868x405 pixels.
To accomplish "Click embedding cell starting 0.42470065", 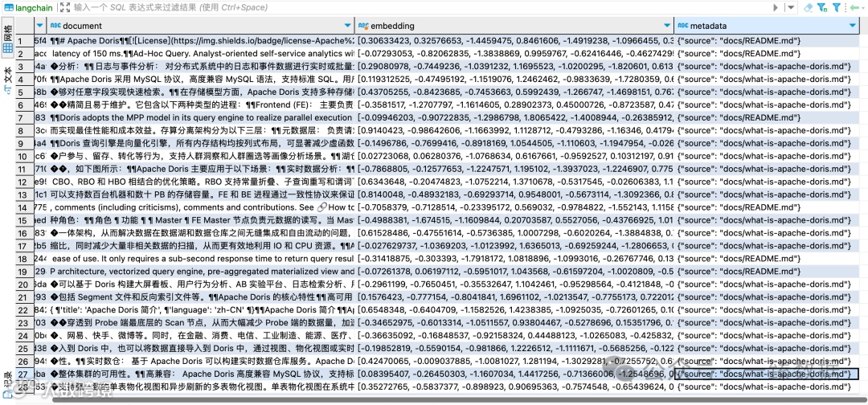I will point(514,362).
